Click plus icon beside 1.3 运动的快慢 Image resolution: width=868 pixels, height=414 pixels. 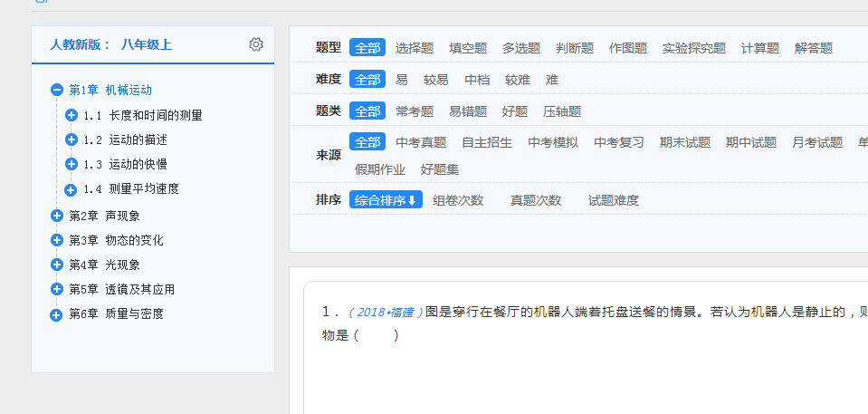click(x=72, y=164)
